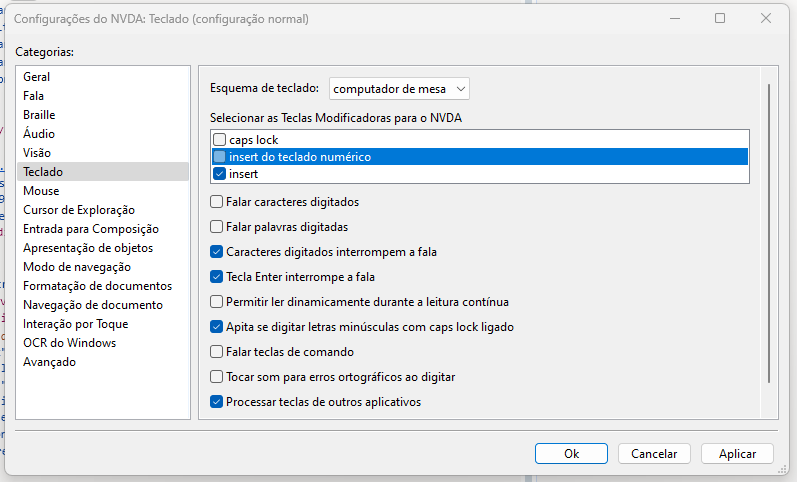Click the Aplicar button
Screen dimensions: 797x482
click(737, 454)
